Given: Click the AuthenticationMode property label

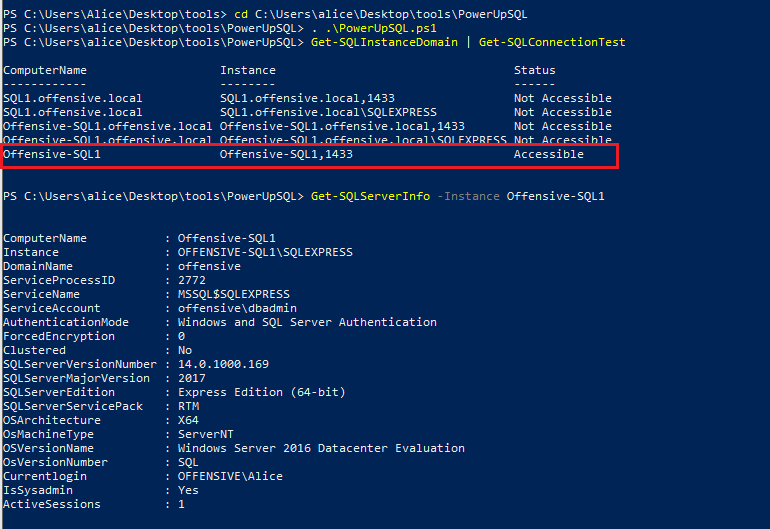Looking at the screenshot, I should click(66, 322).
